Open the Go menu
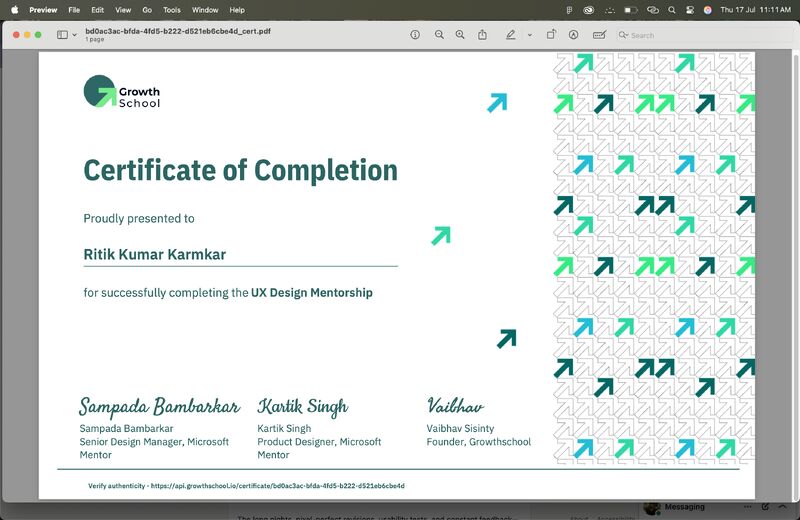 click(x=147, y=10)
